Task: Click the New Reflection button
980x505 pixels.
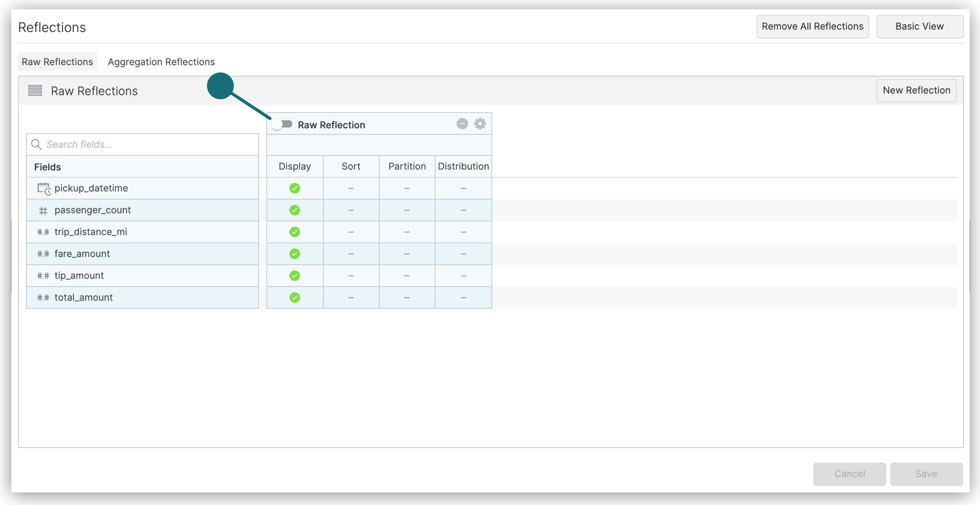Action: (916, 91)
